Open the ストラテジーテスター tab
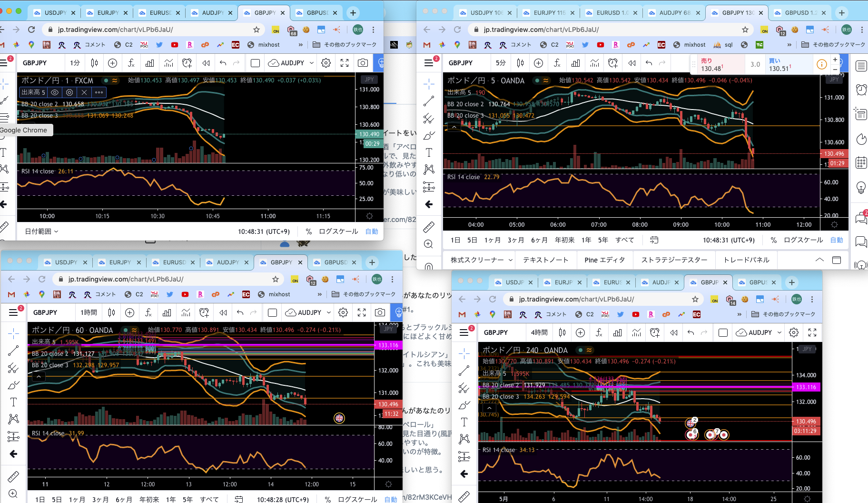Screen dimensions: 868x503 pyautogui.click(x=674, y=260)
